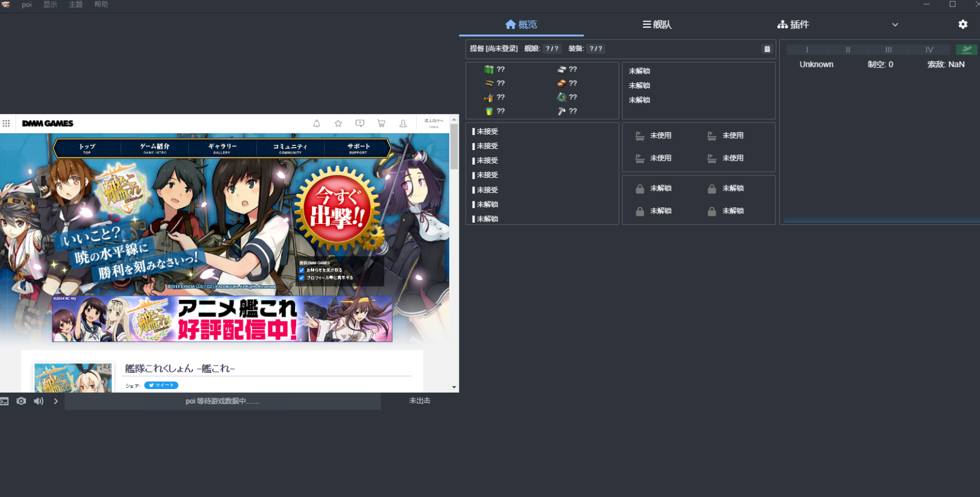Open コミュニティ community page

coord(290,148)
